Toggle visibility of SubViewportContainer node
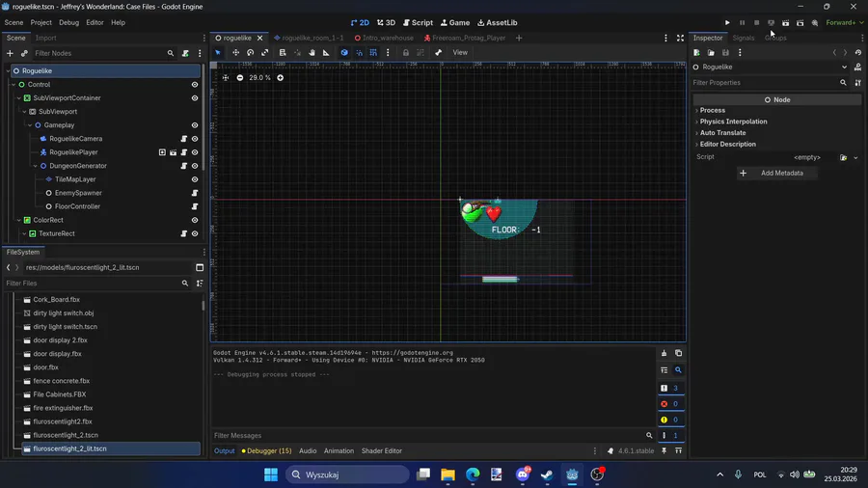Viewport: 868px width, 488px height. coord(195,98)
